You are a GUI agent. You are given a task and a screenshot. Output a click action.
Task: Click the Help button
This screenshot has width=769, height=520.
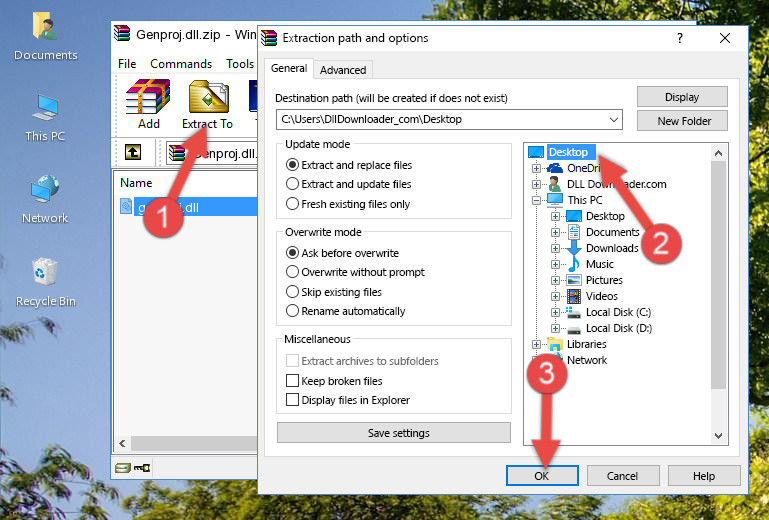tap(703, 476)
